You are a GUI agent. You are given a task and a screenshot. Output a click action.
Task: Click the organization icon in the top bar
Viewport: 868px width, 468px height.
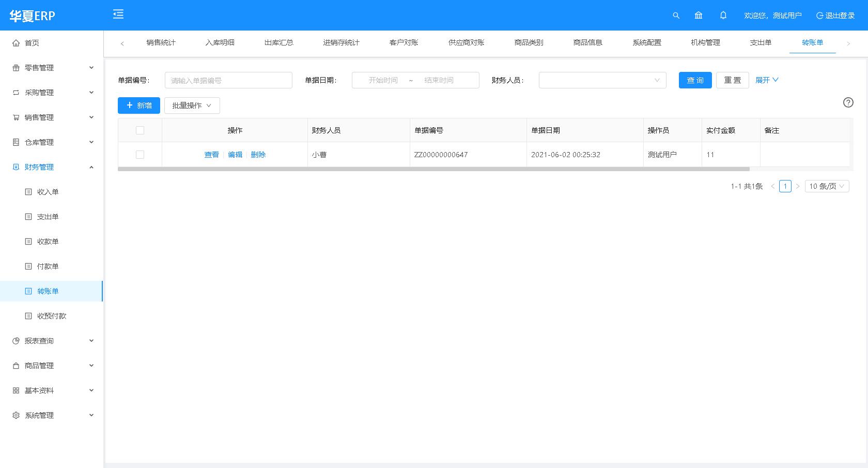click(x=699, y=16)
